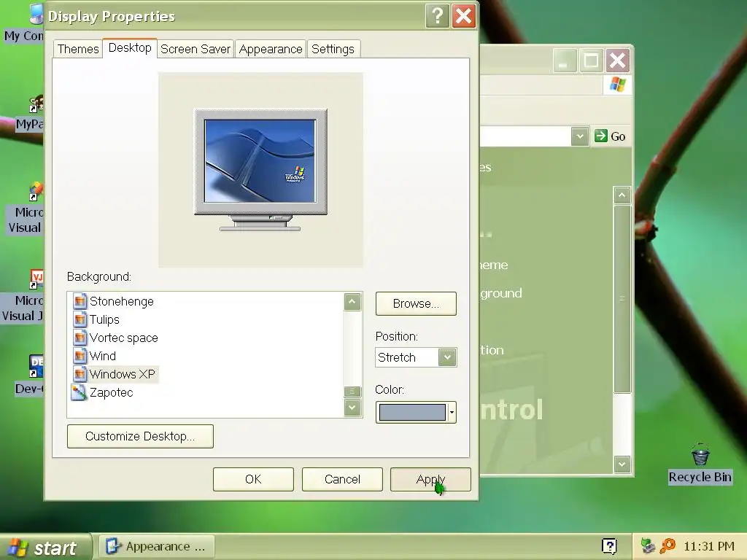This screenshot has height=560, width=747.
Task: Click the Recycle Bin desktop icon
Action: pyautogui.click(x=700, y=464)
